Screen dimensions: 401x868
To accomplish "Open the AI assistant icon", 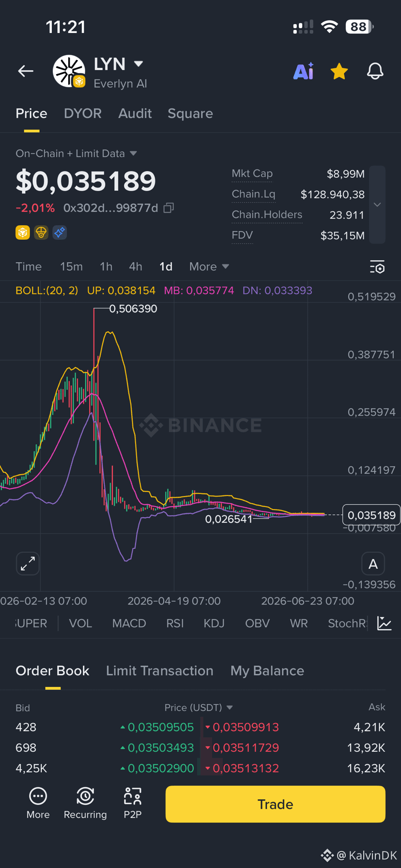I will [304, 71].
